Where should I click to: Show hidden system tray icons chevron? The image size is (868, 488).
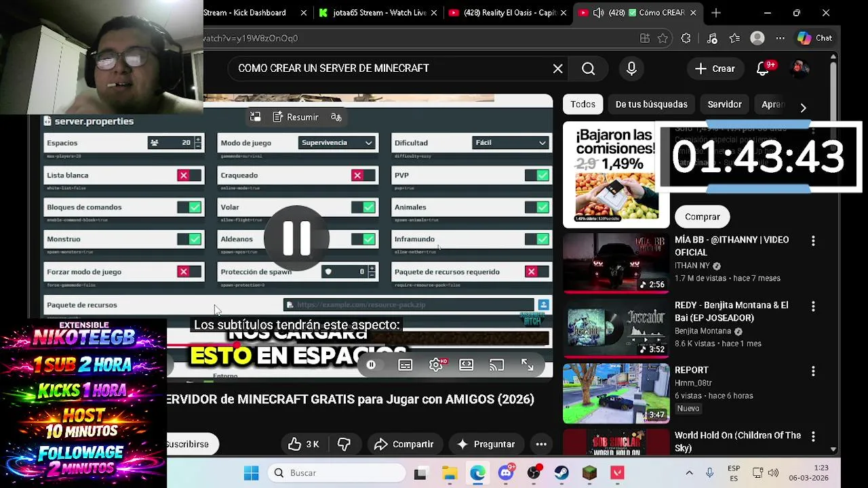[x=689, y=473]
